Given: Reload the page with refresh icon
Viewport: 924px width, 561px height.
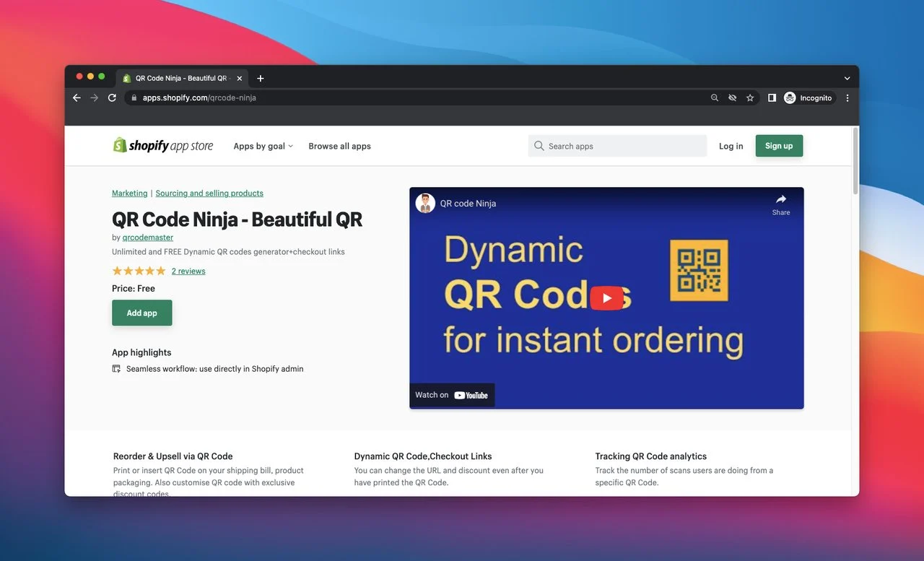Looking at the screenshot, I should point(112,97).
